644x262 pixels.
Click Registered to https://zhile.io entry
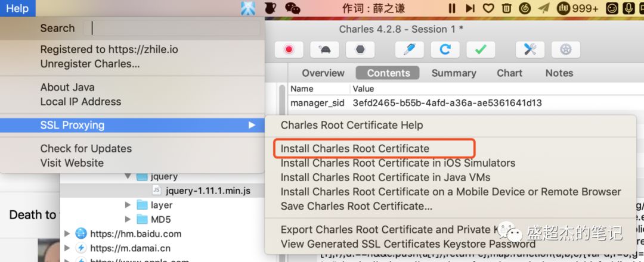coord(109,49)
